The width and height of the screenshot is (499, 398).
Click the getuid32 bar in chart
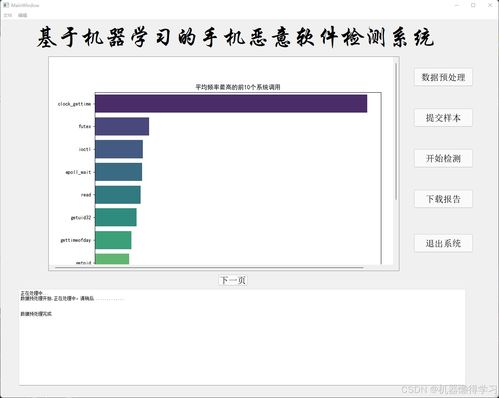pyautogui.click(x=116, y=217)
